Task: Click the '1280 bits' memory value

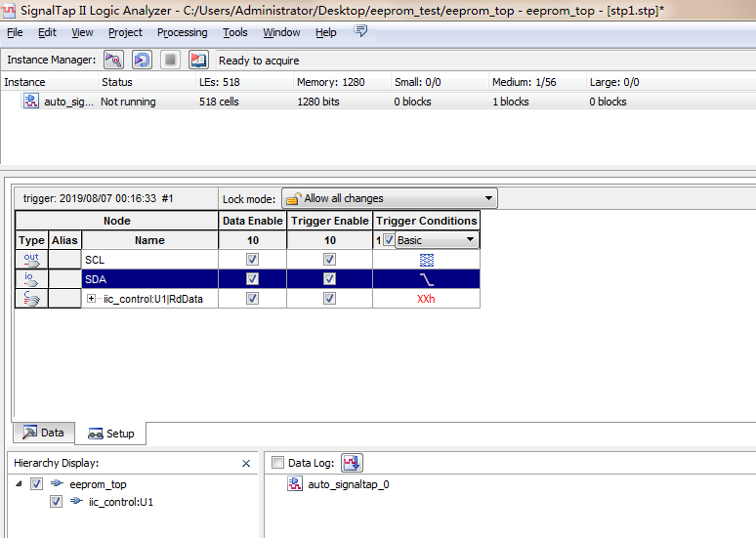Action: 318,102
